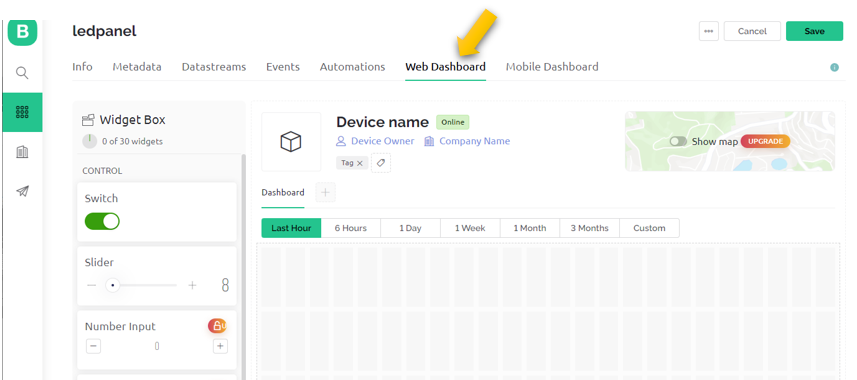The width and height of the screenshot is (857, 380).
Task: Open the Metadata tab
Action: (x=137, y=67)
